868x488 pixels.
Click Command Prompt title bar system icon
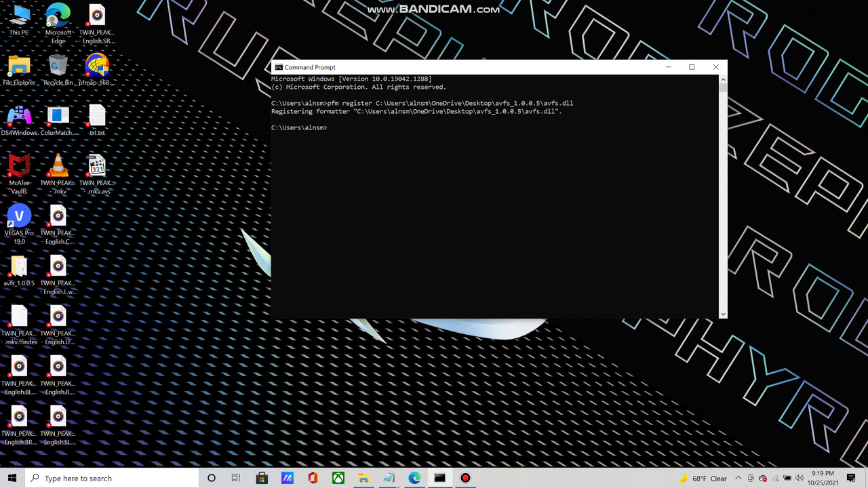278,67
